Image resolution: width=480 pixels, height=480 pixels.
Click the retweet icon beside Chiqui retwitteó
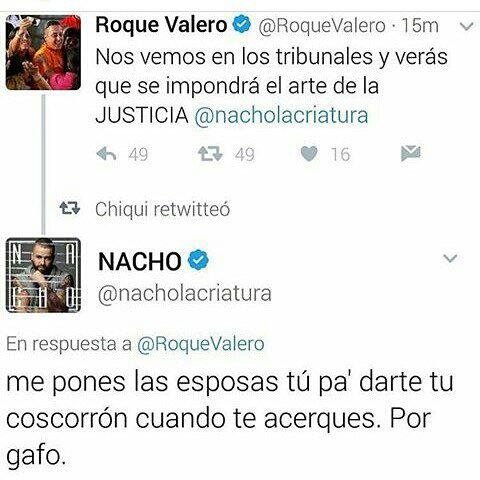(70, 208)
